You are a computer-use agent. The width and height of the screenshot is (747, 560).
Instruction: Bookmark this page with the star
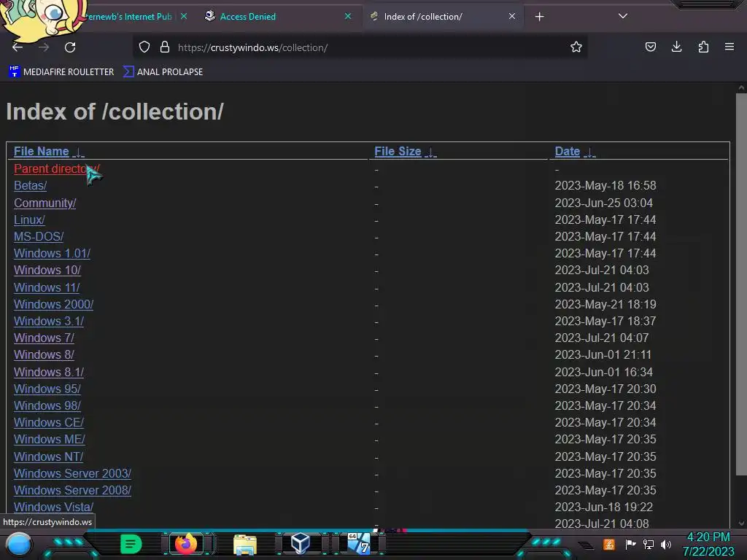tap(576, 47)
